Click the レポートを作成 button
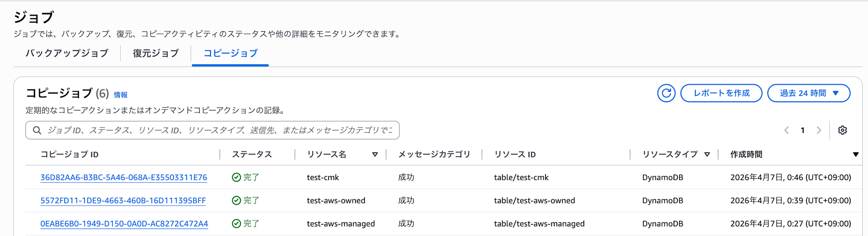 [x=721, y=93]
